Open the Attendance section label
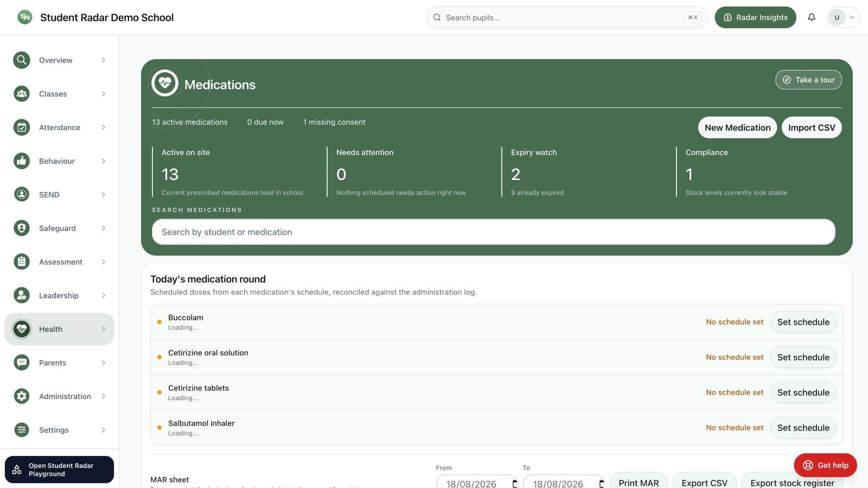868x488 pixels. coord(60,127)
